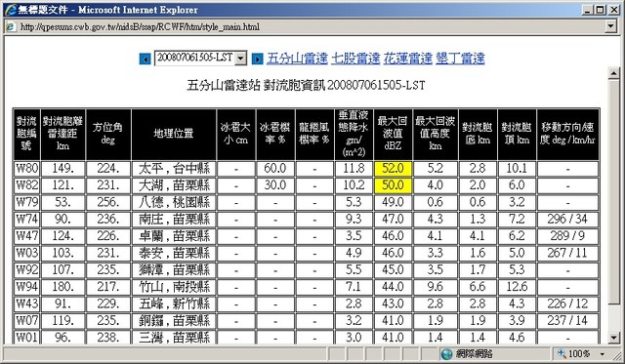
Task: Click location 銅鑼, 苗栗縣
Action: 174,321
